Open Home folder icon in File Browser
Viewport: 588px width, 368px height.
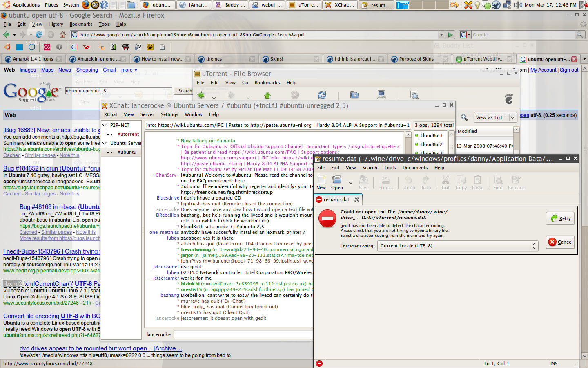354,95
